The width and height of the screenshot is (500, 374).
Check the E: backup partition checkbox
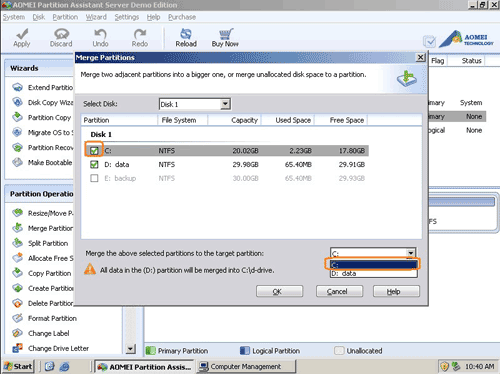click(x=94, y=178)
